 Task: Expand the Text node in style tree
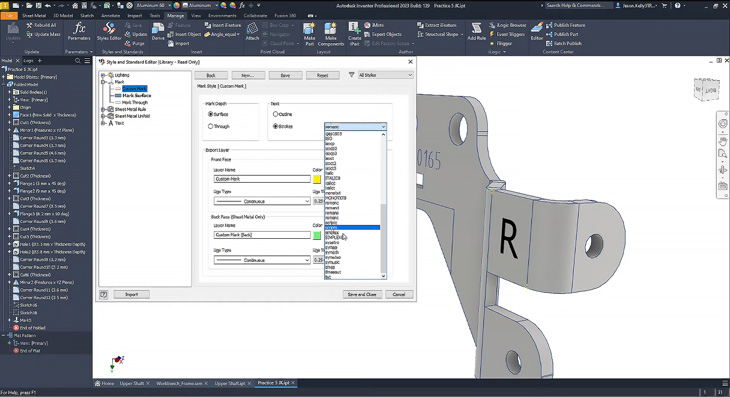pyautogui.click(x=103, y=123)
